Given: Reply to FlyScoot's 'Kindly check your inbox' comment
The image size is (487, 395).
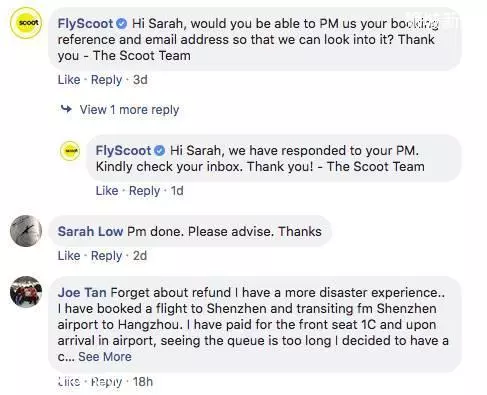Looking at the screenshot, I should pyautogui.click(x=145, y=191).
